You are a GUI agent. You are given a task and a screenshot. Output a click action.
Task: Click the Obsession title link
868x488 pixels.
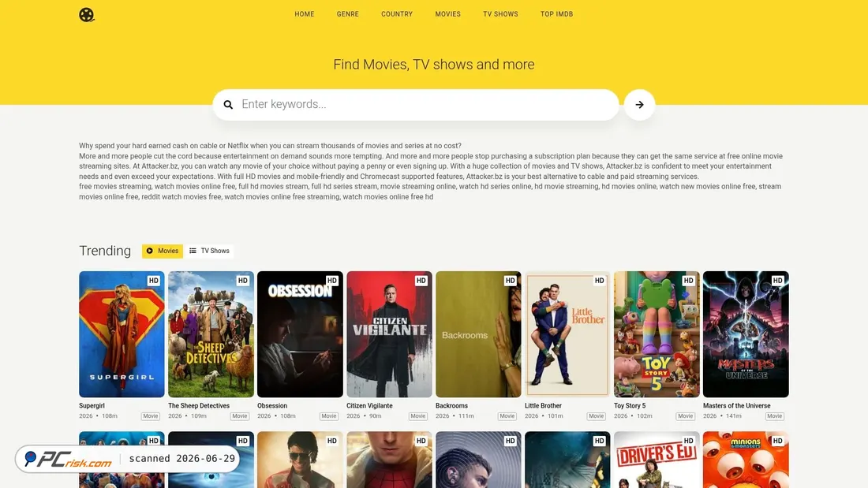tap(272, 405)
